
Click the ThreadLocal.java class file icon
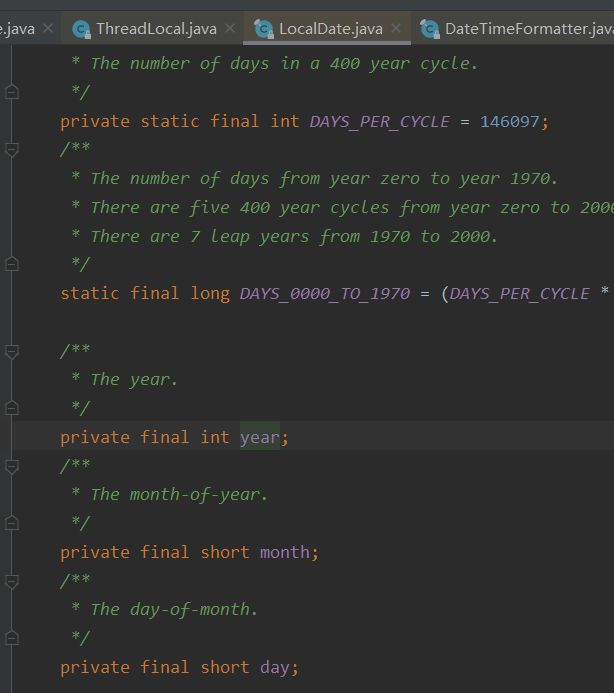pyautogui.click(x=81, y=29)
